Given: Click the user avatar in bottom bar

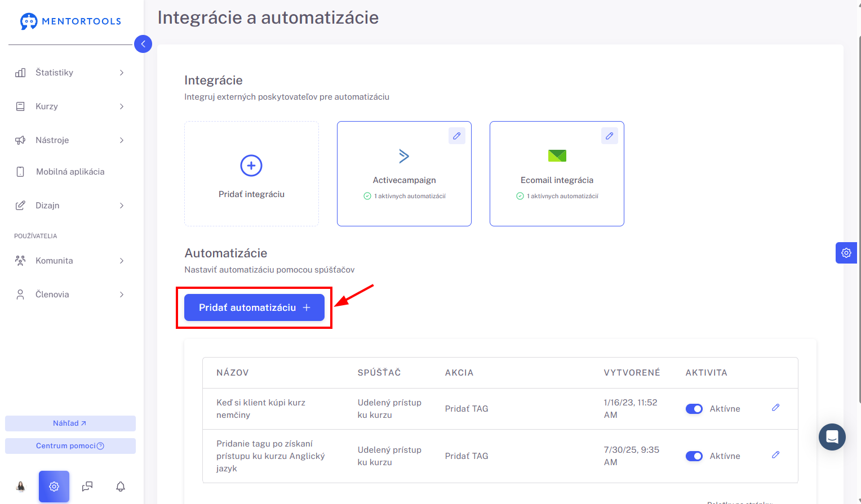Looking at the screenshot, I should (x=21, y=487).
